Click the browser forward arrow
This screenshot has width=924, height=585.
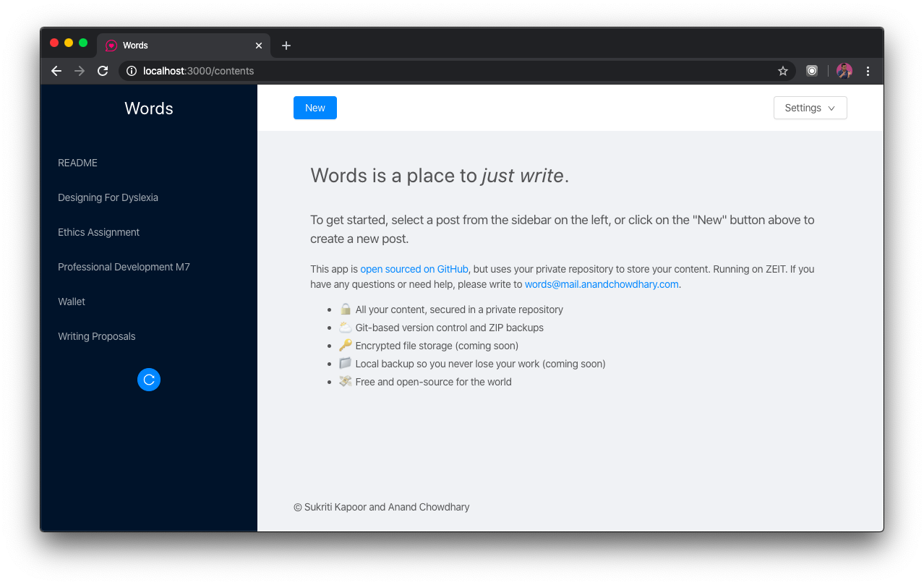click(80, 71)
